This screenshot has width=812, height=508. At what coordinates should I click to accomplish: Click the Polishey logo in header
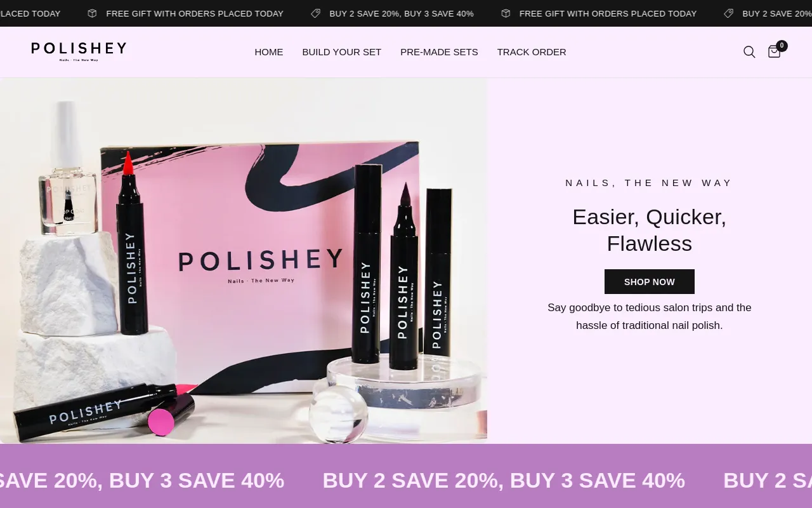coord(79,51)
